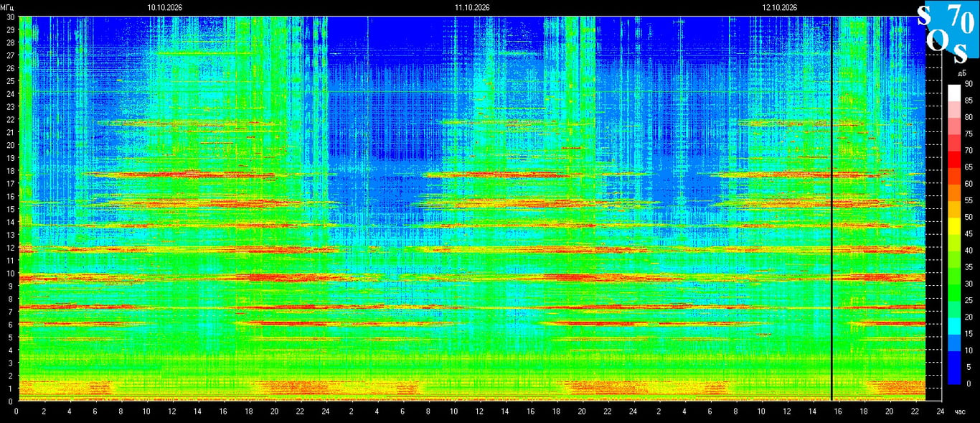
Task: Select the date label 10.10.2026
Action: (165, 7)
